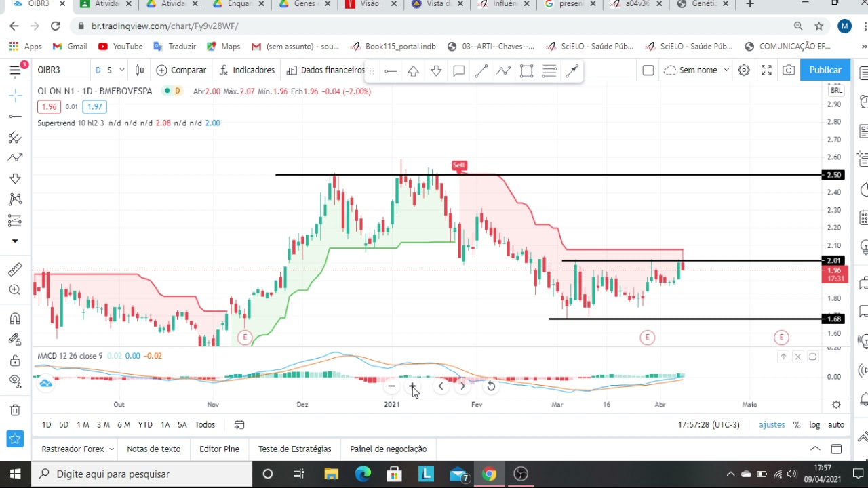The image size is (868, 488).
Task: Toggle the log scale option
Action: tap(814, 424)
